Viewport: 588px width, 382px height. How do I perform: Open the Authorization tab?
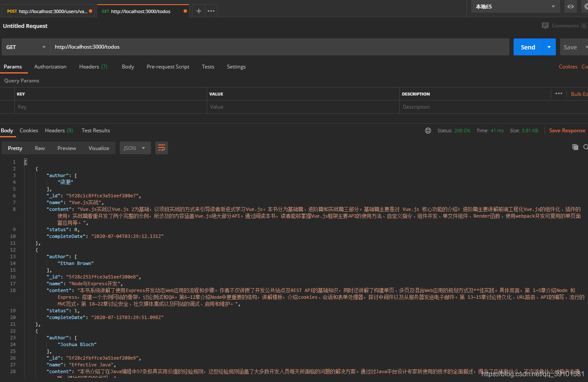pyautogui.click(x=50, y=67)
